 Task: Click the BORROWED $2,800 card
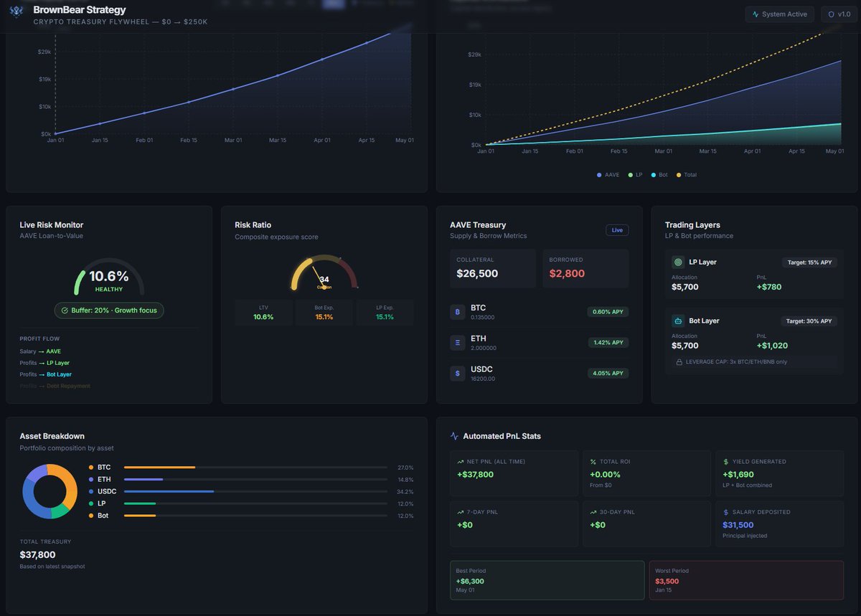tap(585, 269)
